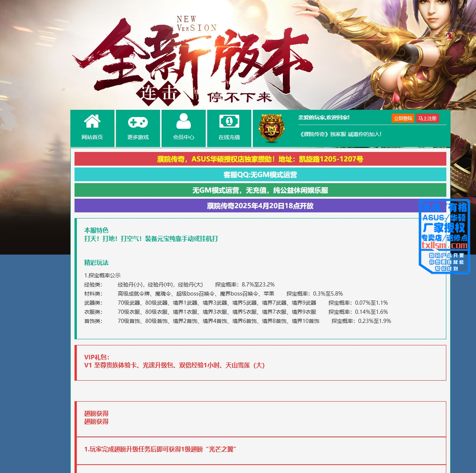Click the 精彩玩法 heading
Viewport: 476px width, 473px height.
96,263
